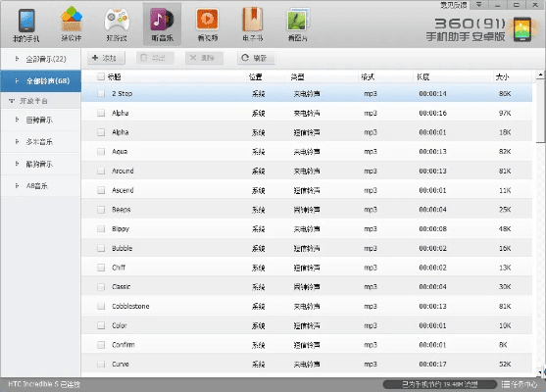
Task: Sort by the 标题 (title) column header
Action: click(115, 76)
